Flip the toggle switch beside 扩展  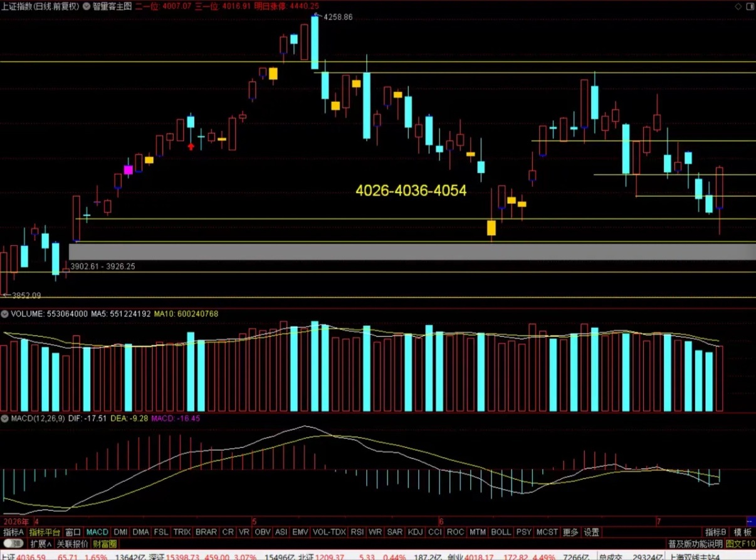point(14,543)
